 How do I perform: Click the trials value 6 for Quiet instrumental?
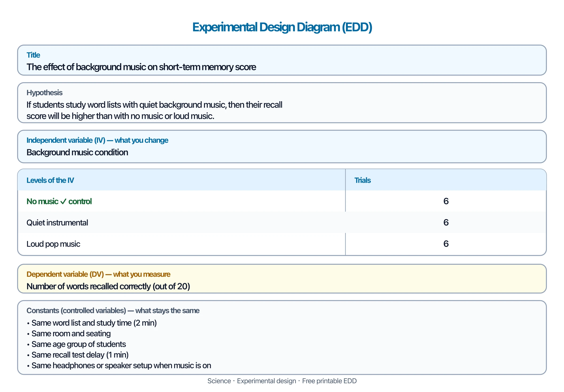(446, 222)
